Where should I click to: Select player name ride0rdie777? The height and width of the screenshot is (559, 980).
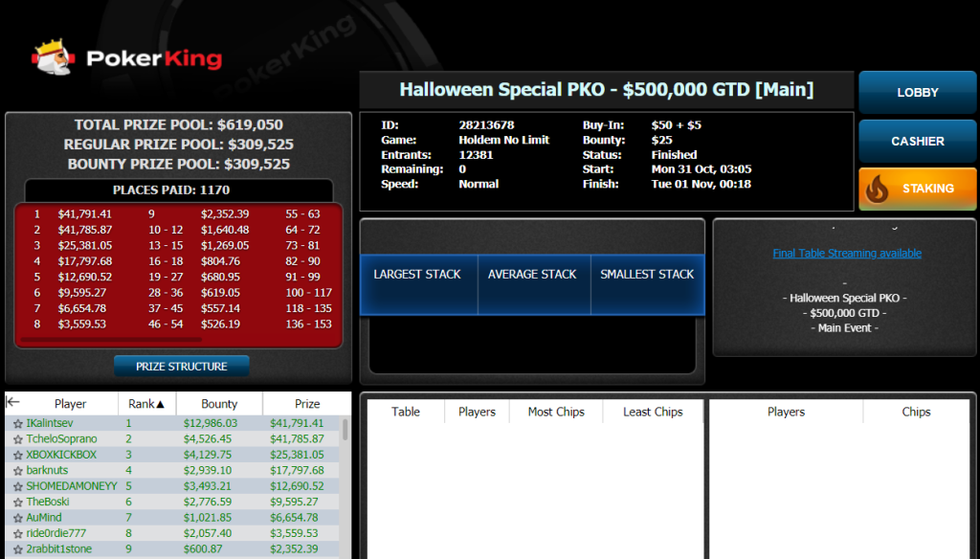pos(56,533)
